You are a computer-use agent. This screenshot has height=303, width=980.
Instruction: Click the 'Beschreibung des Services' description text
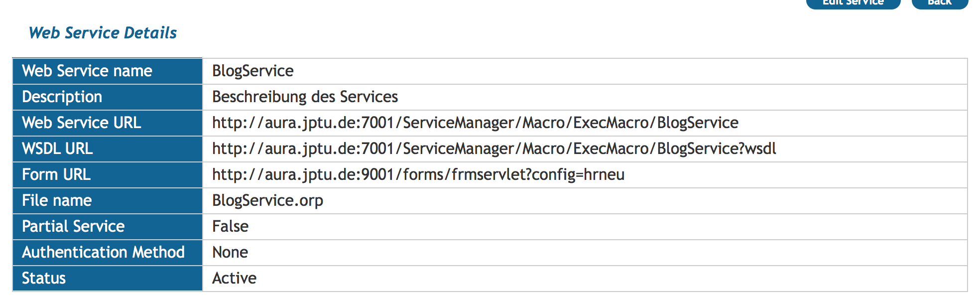(x=305, y=97)
